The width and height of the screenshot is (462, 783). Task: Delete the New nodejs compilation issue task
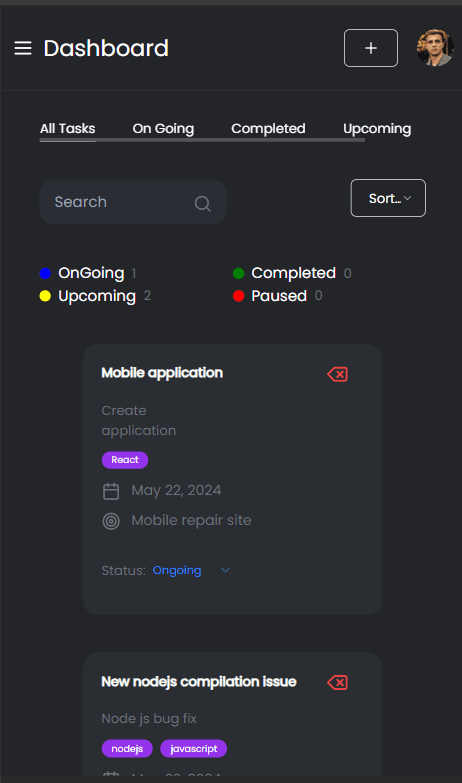pos(338,683)
